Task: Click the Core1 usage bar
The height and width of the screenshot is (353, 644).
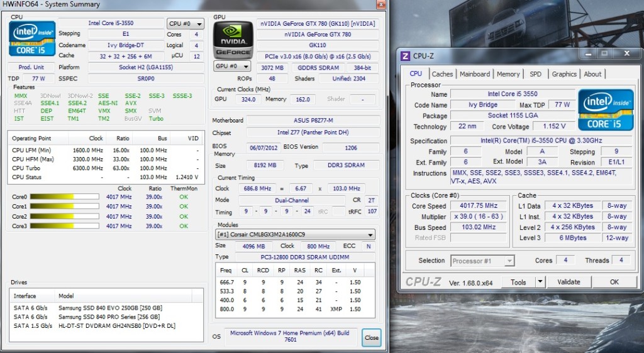Action: [65, 206]
